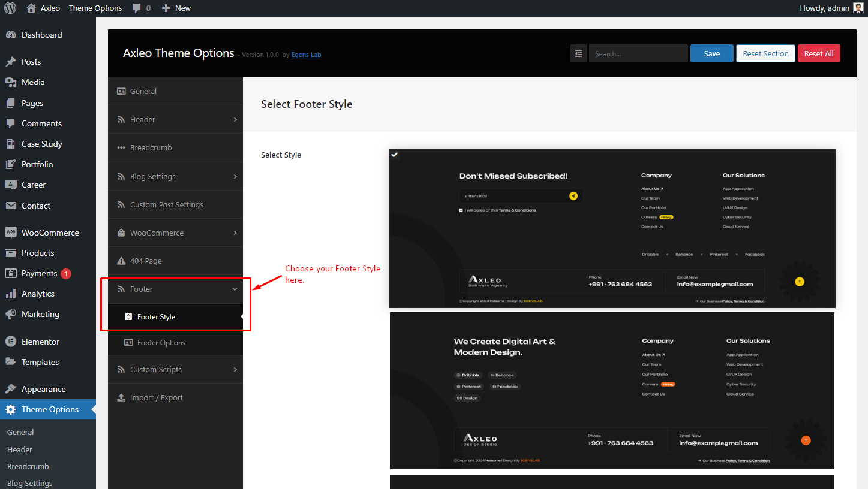Open the Axleo site name link
868x489 pixels.
point(50,8)
